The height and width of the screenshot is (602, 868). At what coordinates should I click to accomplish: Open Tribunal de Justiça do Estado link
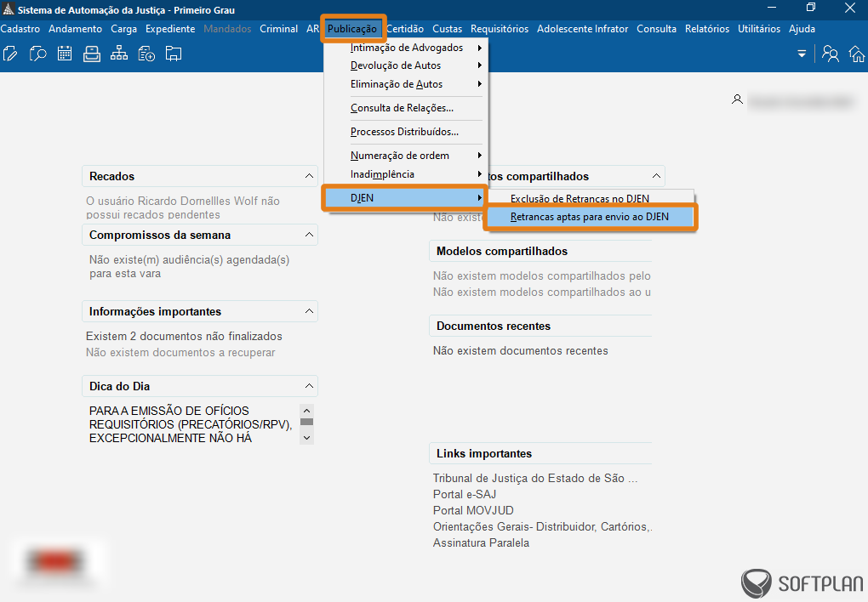[535, 478]
